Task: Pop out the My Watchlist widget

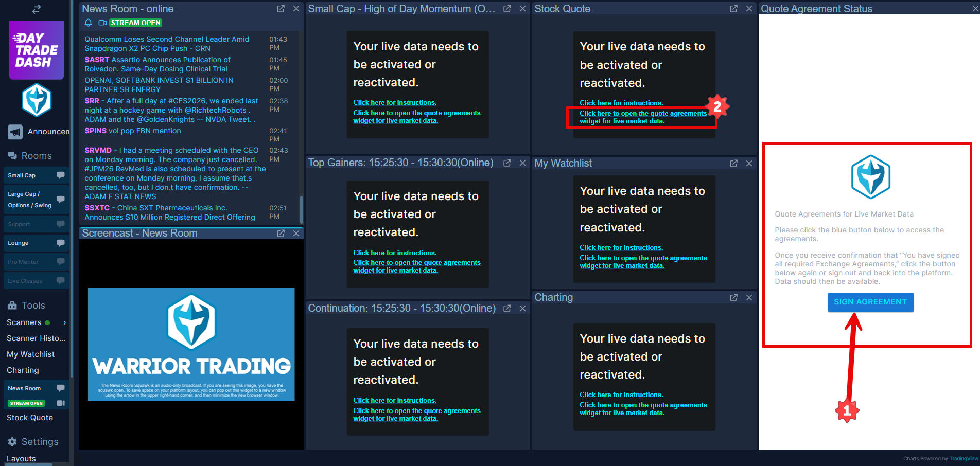Action: [x=733, y=163]
